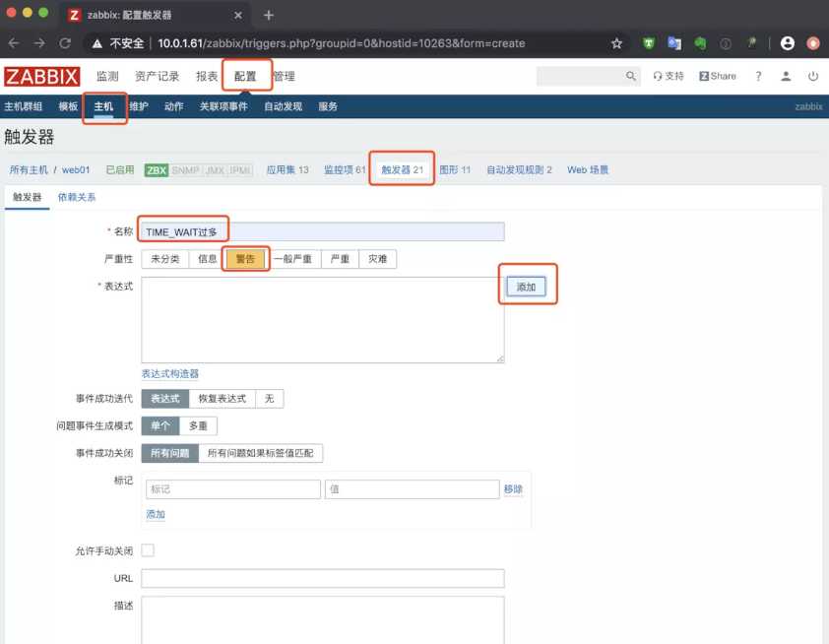Click the gray info circle extension icon
Screen dimensions: 829x644
[x=726, y=44]
